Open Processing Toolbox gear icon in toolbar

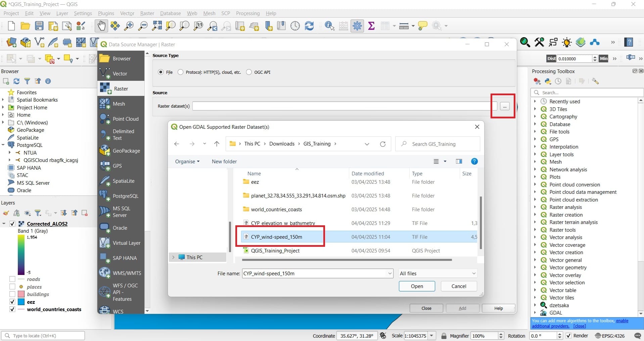tap(357, 26)
